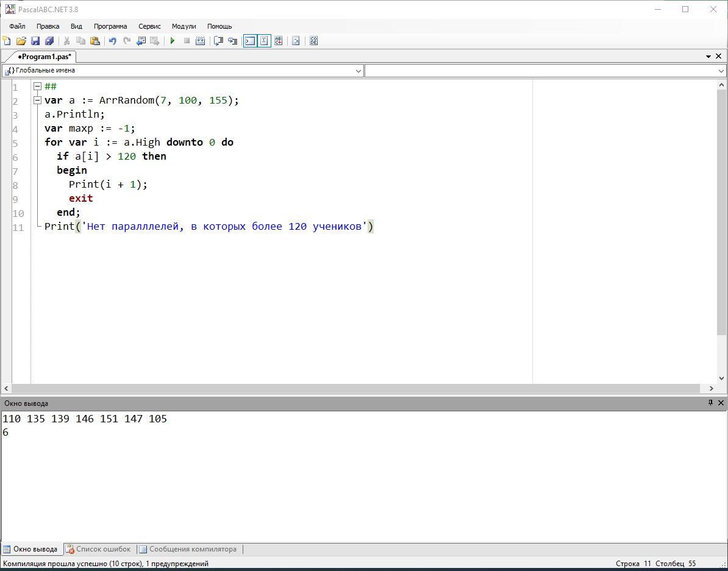Open a file with the folder icon
The width and height of the screenshot is (728, 571).
[x=21, y=41]
